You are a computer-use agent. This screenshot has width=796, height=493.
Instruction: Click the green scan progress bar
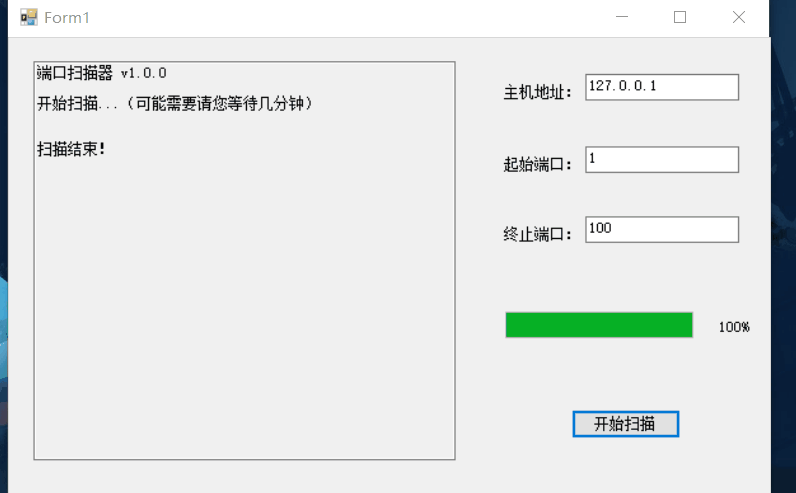[599, 325]
